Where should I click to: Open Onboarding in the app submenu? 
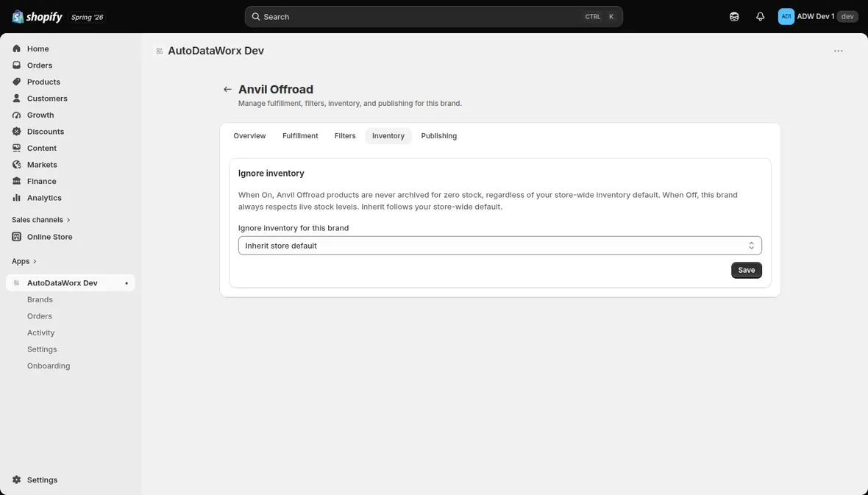pos(49,366)
